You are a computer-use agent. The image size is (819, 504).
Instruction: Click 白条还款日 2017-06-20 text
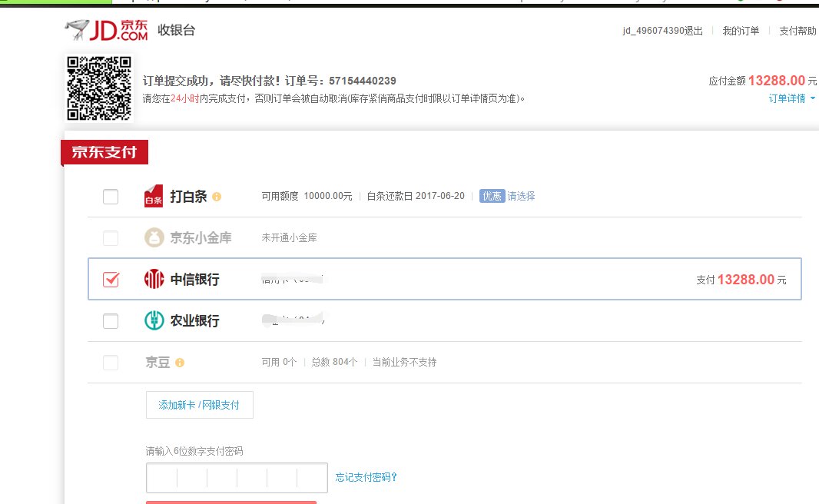[416, 196]
